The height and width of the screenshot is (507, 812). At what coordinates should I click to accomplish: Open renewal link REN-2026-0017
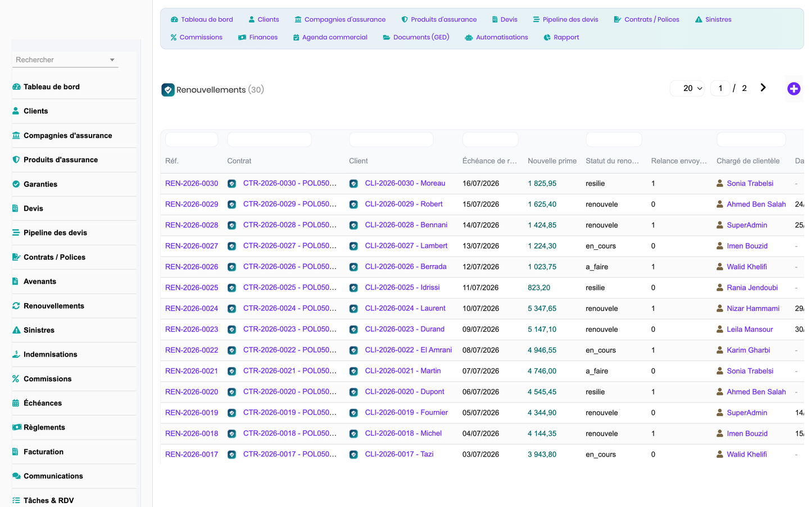tap(192, 454)
